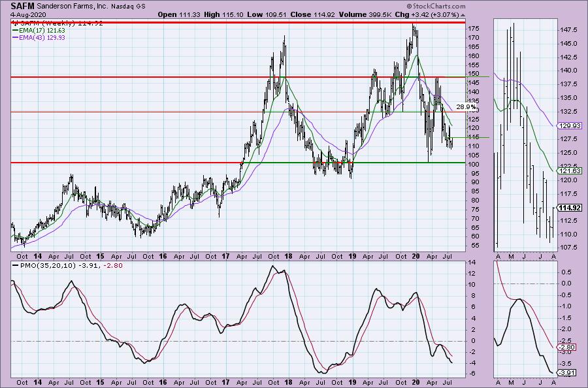Click the Nasdaq GS exchange label
The image size is (588, 388).
coord(128,7)
